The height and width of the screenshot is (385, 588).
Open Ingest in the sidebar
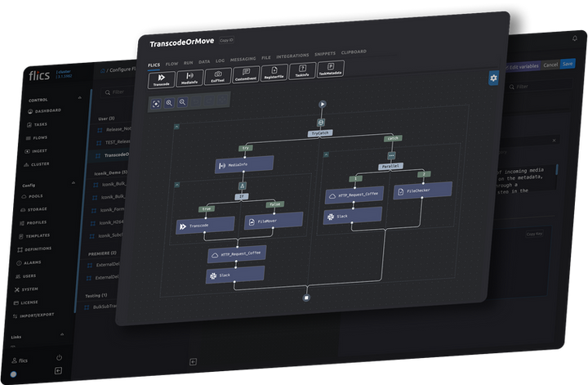pos(36,151)
